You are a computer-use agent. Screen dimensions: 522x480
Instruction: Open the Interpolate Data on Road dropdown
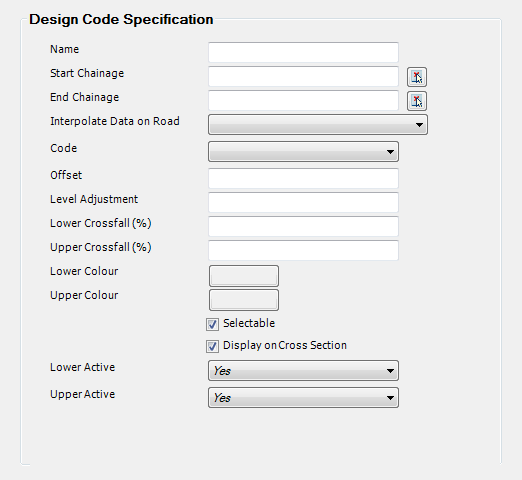point(318,125)
